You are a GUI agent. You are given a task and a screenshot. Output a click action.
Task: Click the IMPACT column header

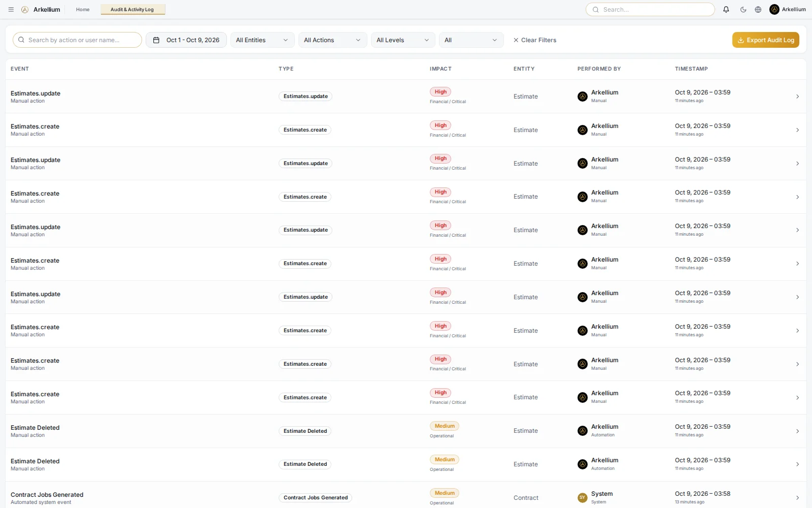(x=441, y=69)
